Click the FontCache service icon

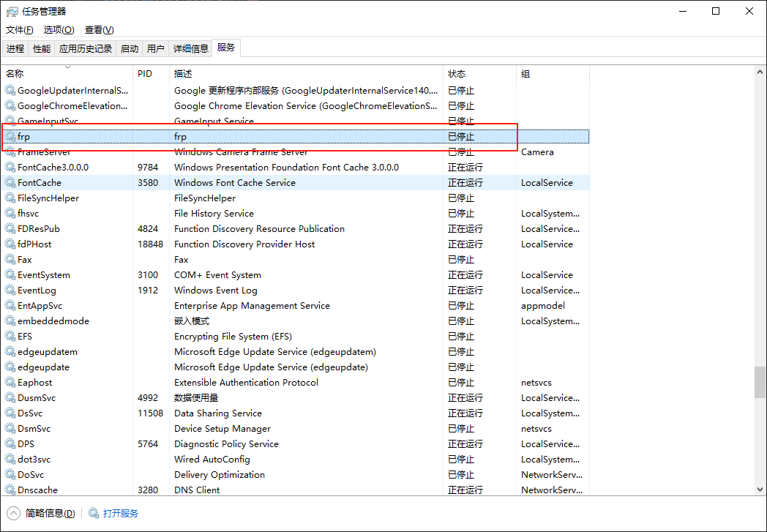[x=10, y=182]
